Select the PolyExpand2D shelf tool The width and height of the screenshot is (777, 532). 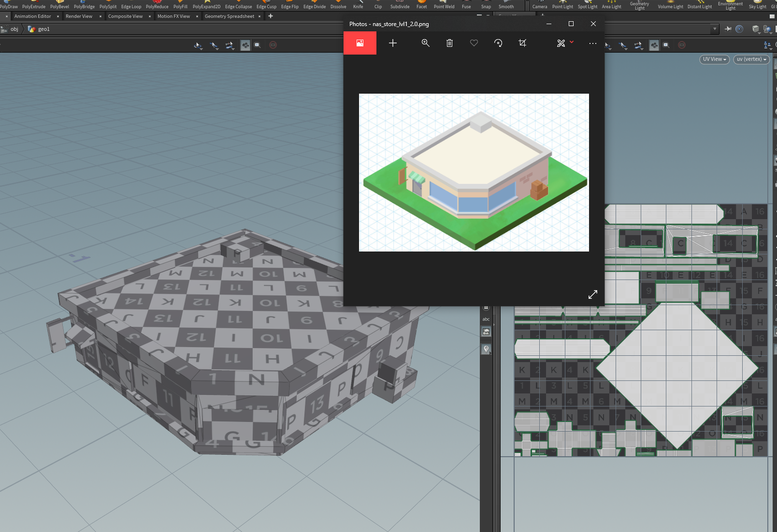pyautogui.click(x=206, y=5)
